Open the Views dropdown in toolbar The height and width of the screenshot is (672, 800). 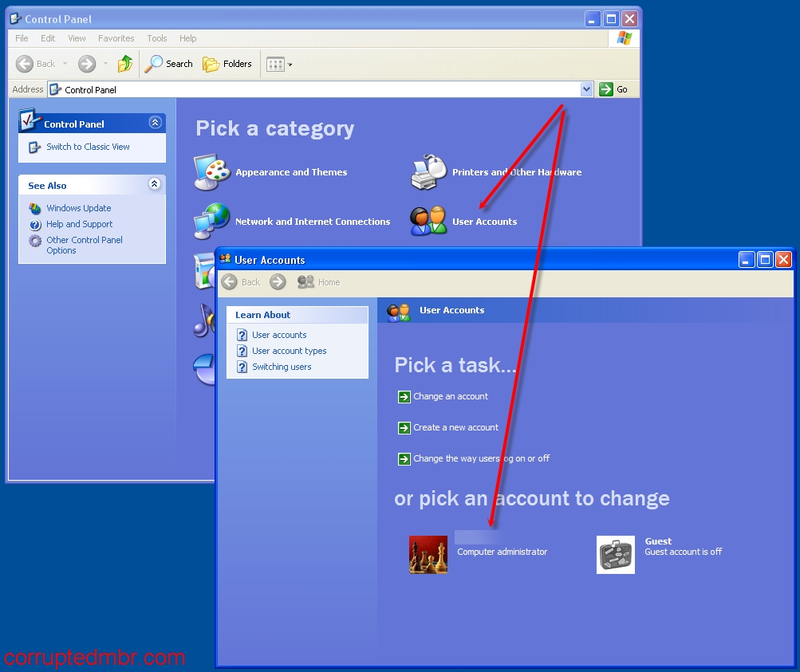coord(279,64)
